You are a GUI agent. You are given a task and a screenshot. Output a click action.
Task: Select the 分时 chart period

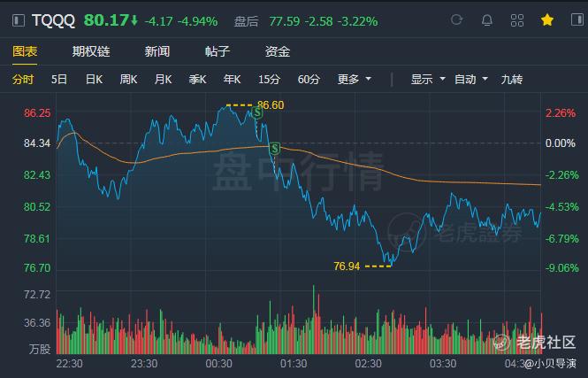click(x=23, y=80)
